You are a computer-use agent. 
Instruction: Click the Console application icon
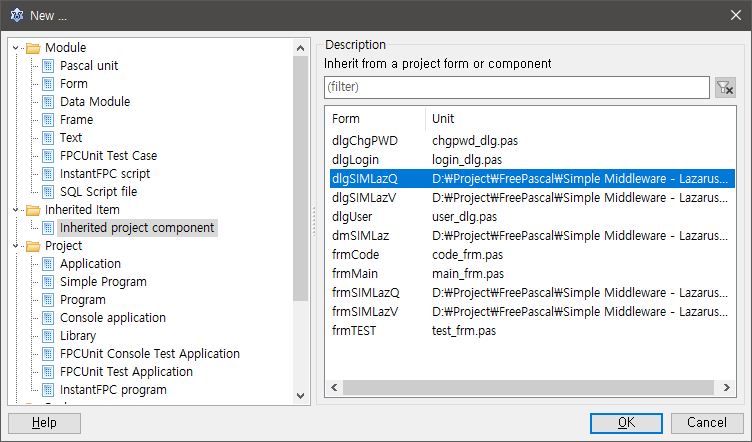pyautogui.click(x=47, y=318)
